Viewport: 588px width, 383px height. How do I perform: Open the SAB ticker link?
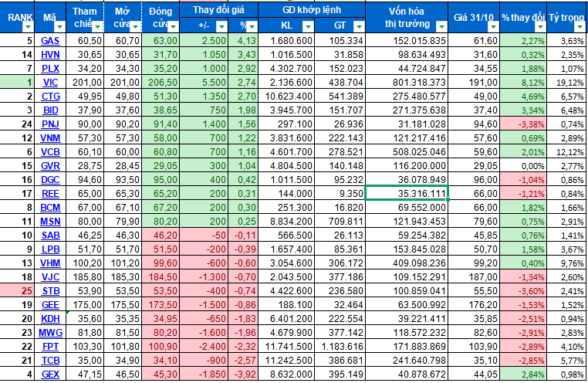click(50, 235)
